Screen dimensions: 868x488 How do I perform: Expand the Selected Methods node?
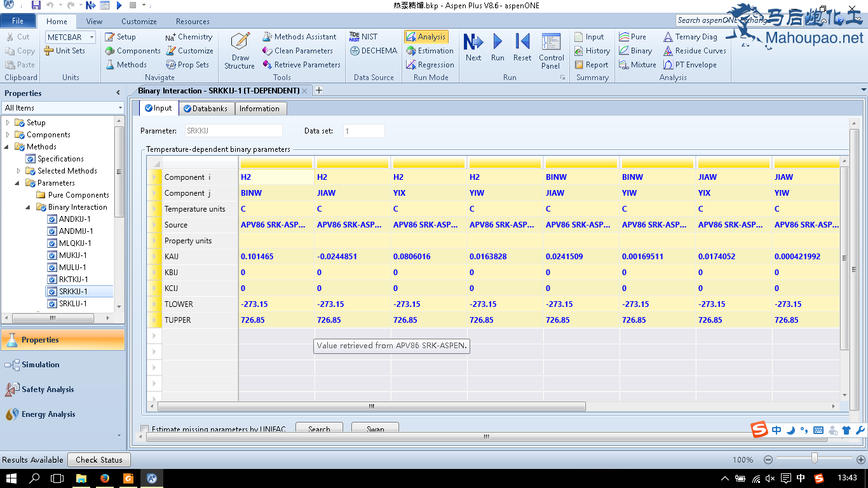coord(19,171)
